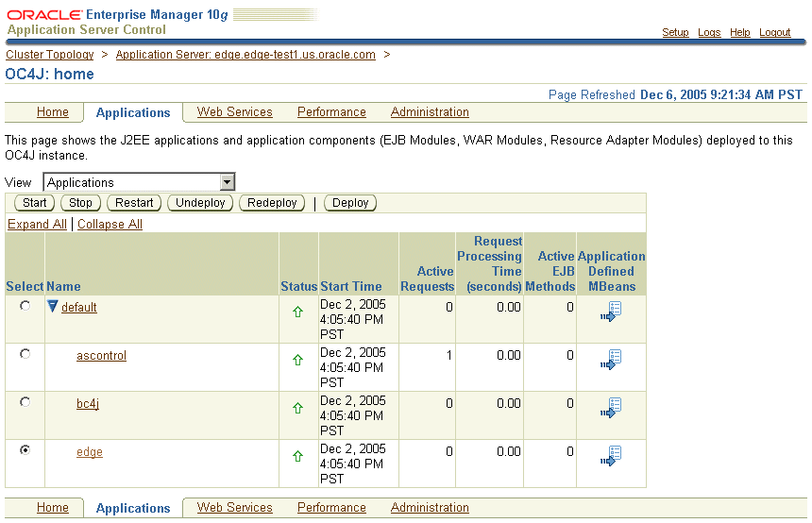Go to the top Home tab

click(x=52, y=111)
